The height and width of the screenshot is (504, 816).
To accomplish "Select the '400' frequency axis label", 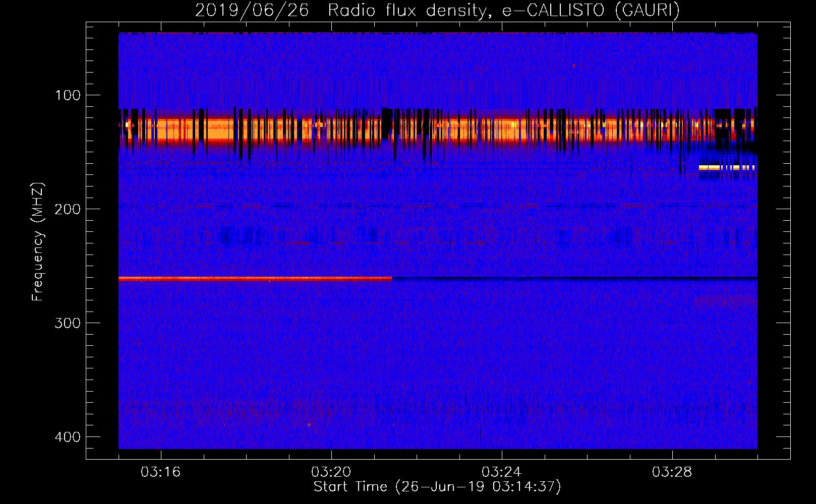I will pyautogui.click(x=68, y=437).
